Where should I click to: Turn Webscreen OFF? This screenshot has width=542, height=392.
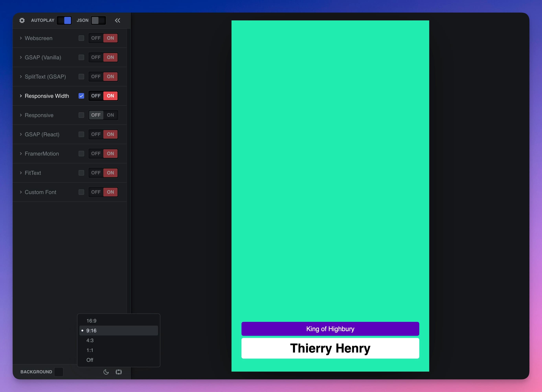coord(96,38)
